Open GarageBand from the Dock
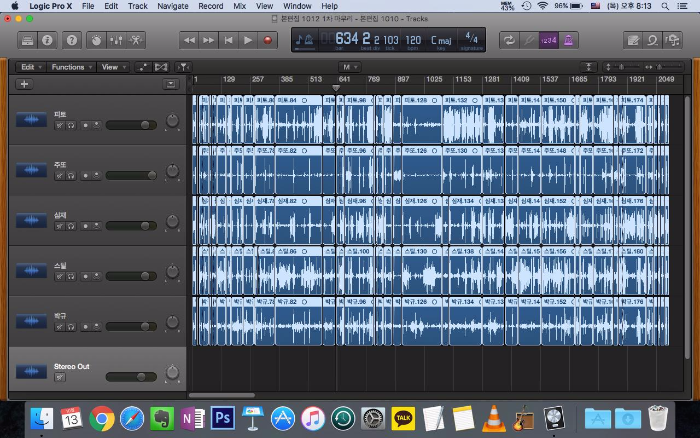Screen dimensions: 700x438 (523, 419)
